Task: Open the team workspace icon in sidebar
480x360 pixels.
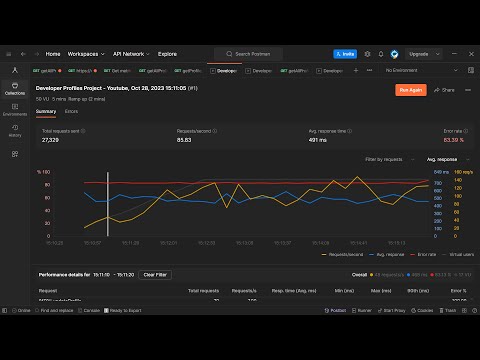Action: 15,70
